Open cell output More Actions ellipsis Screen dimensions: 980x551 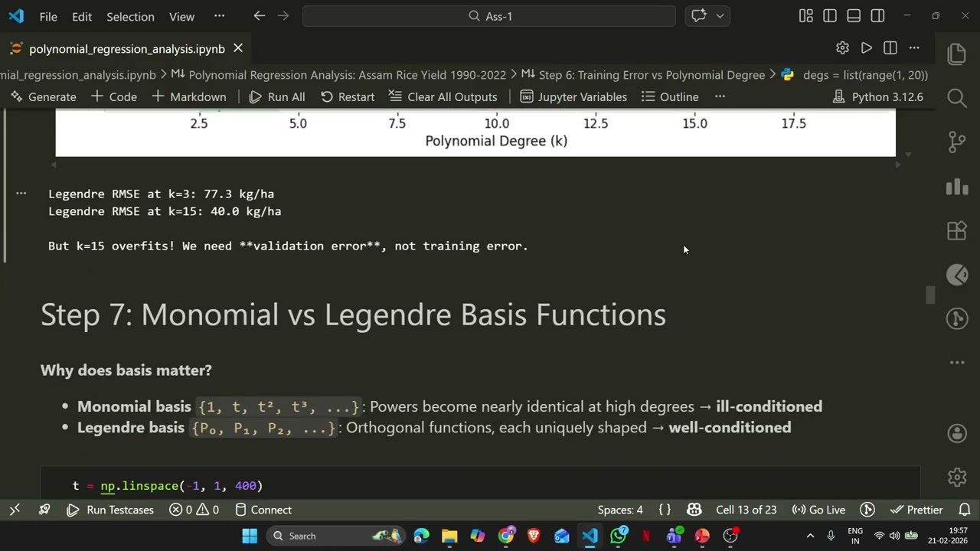(21, 193)
